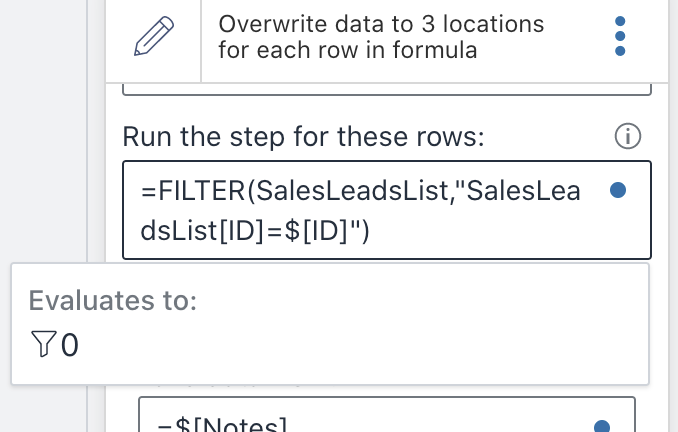The height and width of the screenshot is (432, 678).
Task: Click the funnel filter icon in the evaluation popup
Action: click(44, 344)
